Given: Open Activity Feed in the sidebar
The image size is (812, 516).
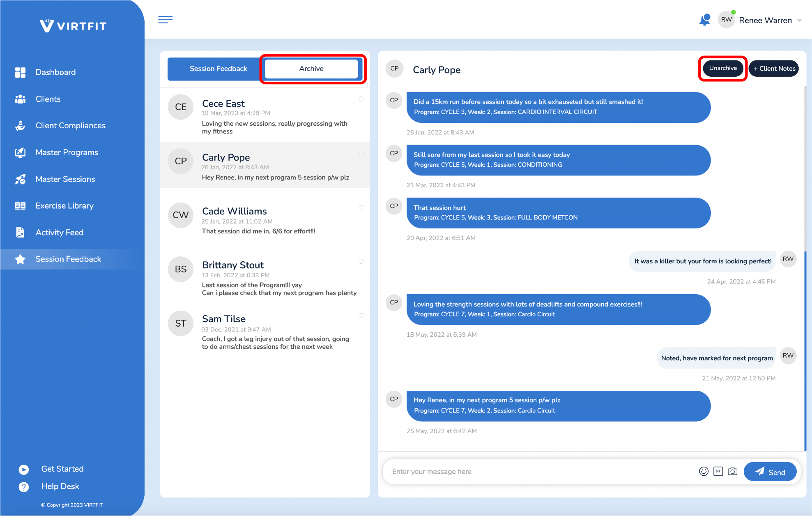Looking at the screenshot, I should 60,233.
